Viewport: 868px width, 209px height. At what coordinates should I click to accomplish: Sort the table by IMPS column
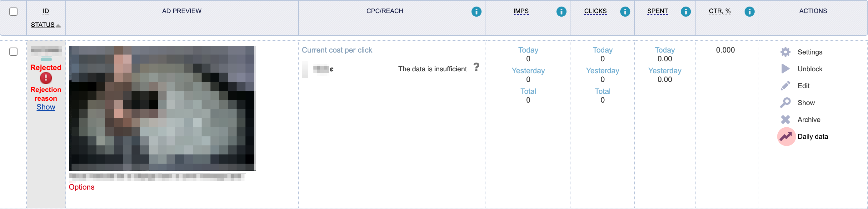pyautogui.click(x=521, y=11)
